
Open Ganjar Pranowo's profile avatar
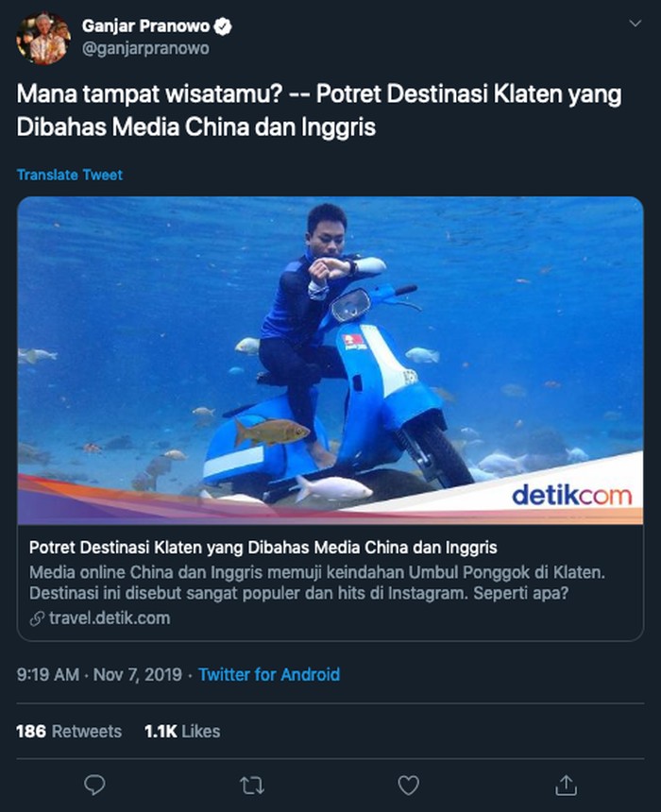coord(43,39)
